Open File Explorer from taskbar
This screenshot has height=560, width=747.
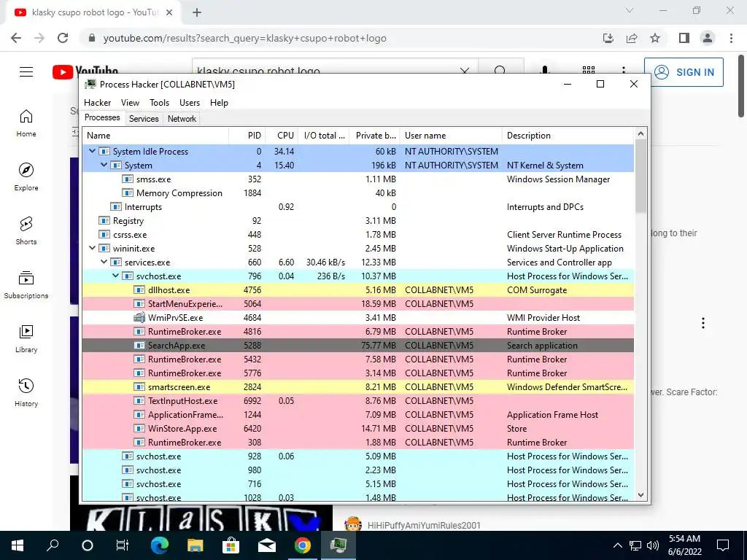coord(196,545)
